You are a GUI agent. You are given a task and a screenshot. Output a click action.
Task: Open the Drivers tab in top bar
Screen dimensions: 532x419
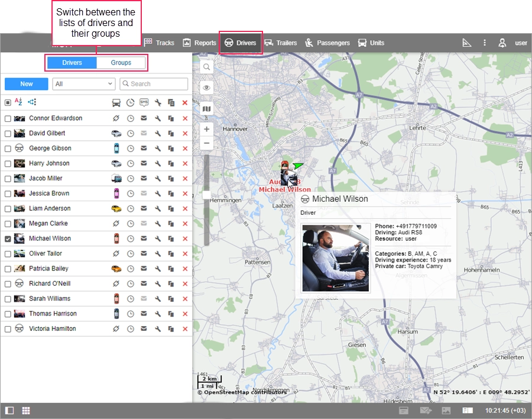tap(240, 43)
